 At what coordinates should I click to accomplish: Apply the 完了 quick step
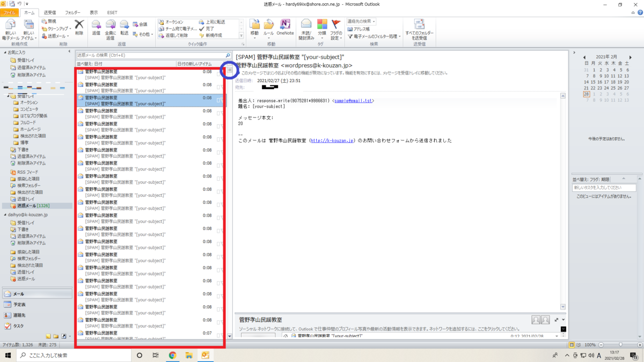click(207, 28)
